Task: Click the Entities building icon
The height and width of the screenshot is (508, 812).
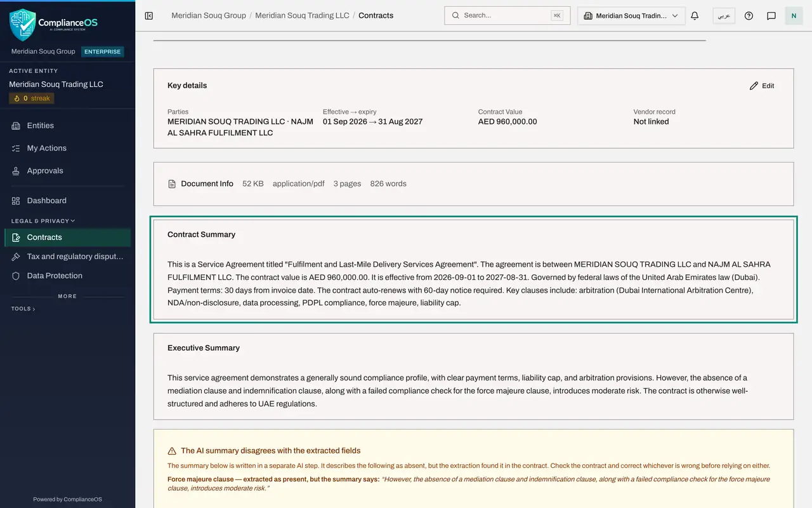Action: pos(16,126)
